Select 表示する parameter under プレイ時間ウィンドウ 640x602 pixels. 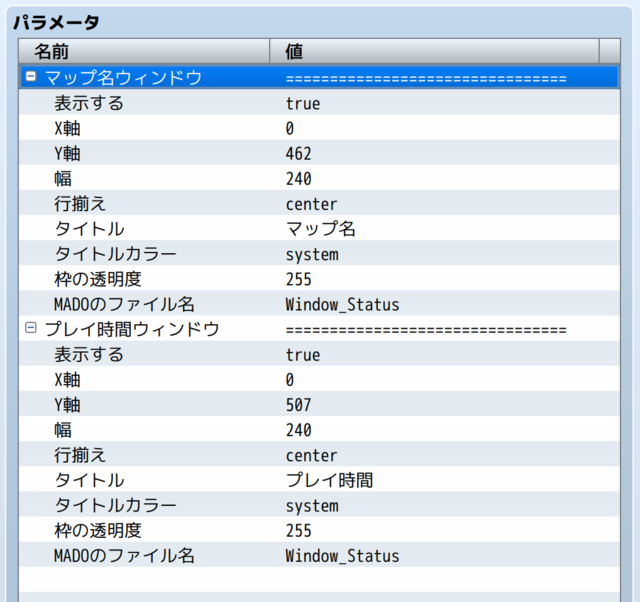click(89, 354)
